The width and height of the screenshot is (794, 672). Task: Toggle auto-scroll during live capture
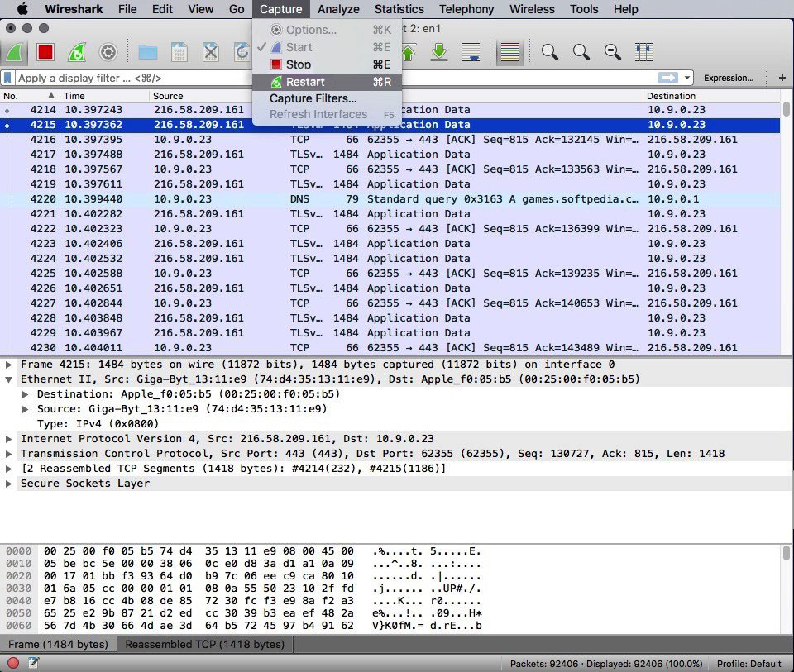tap(471, 52)
